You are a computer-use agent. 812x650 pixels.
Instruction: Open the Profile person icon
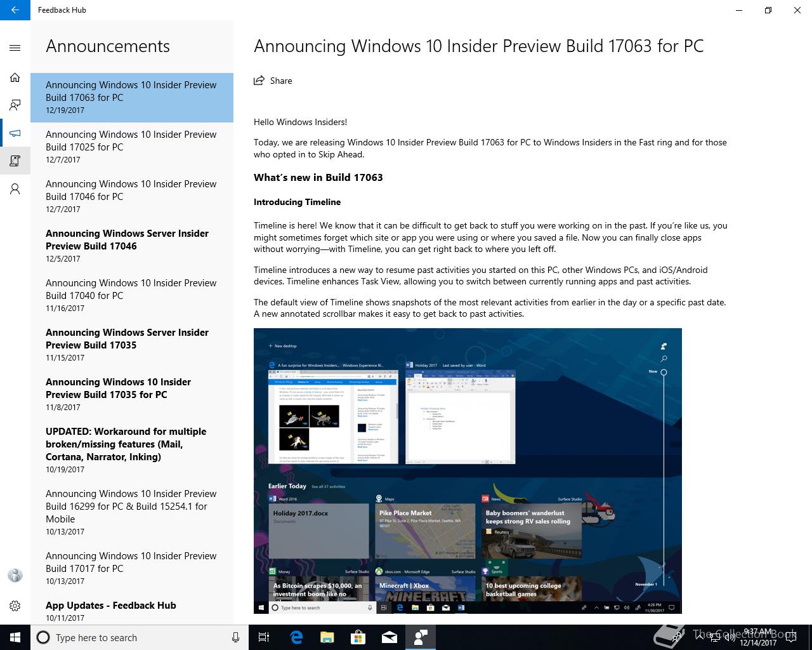coord(15,189)
